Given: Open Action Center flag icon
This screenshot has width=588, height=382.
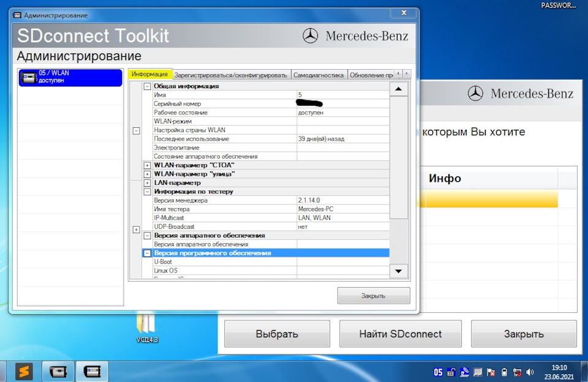Looking at the screenshot, I should coord(491,372).
